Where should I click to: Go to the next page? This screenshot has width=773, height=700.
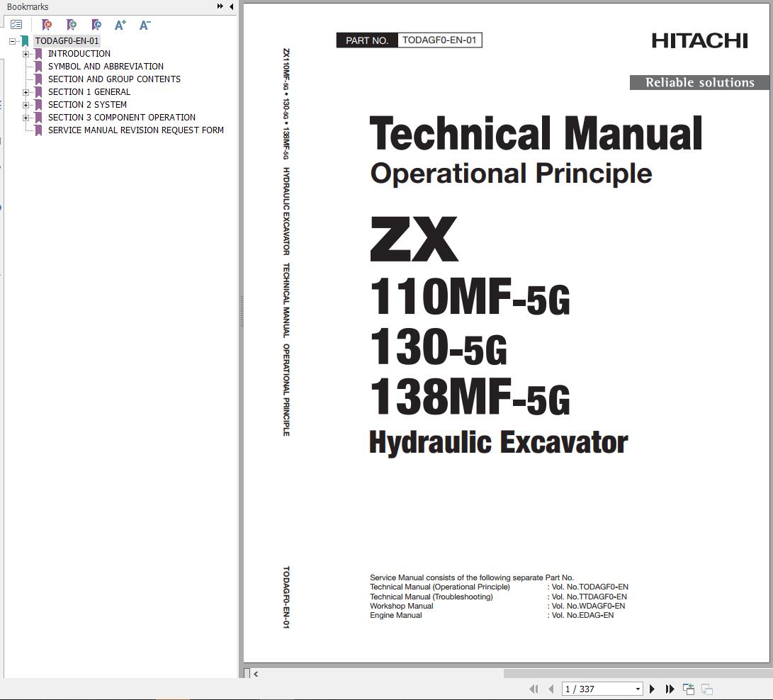point(653,689)
